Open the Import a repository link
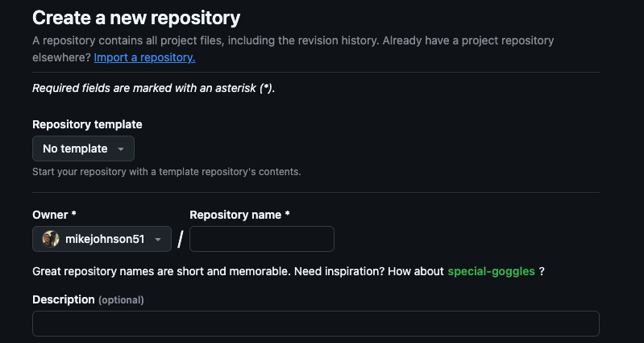This screenshot has height=343, width=644. [144, 57]
